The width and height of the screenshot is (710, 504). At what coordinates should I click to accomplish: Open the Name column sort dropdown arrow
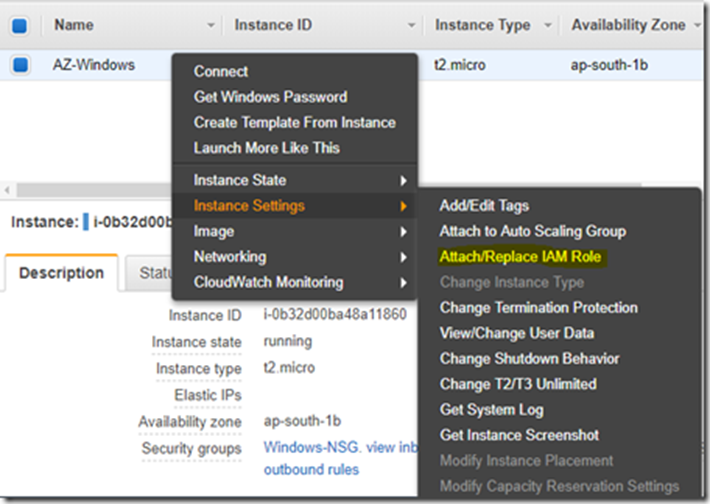(x=211, y=25)
